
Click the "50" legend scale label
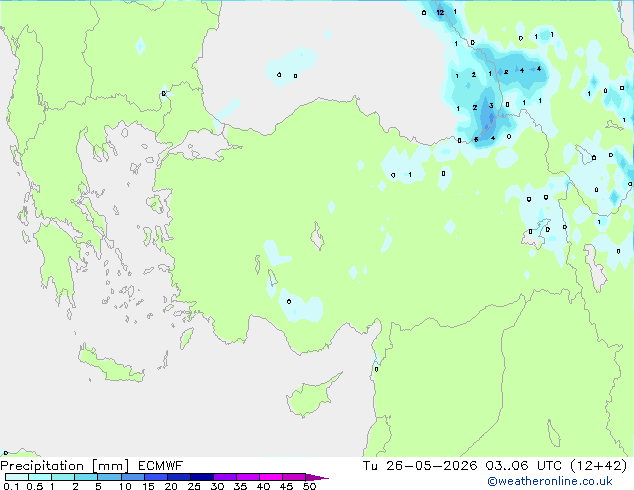pos(309,486)
